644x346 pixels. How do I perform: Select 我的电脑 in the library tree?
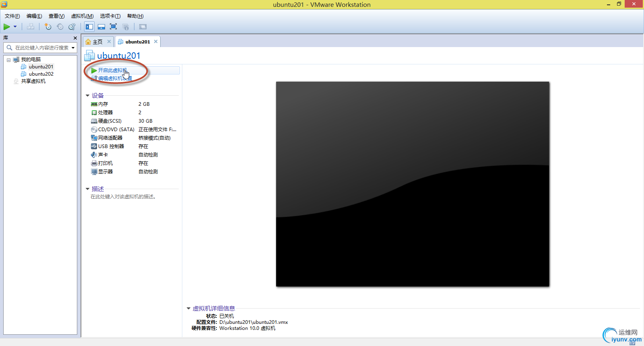coord(31,60)
